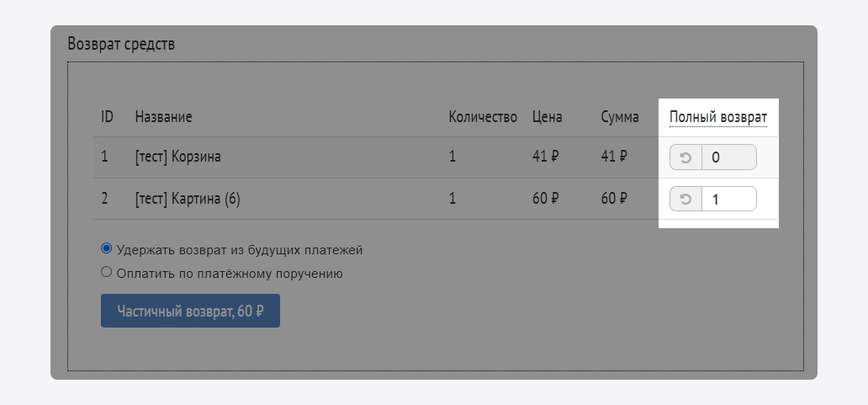
Task: Select the "[тест] Корзина" product name
Action: pyautogui.click(x=177, y=157)
